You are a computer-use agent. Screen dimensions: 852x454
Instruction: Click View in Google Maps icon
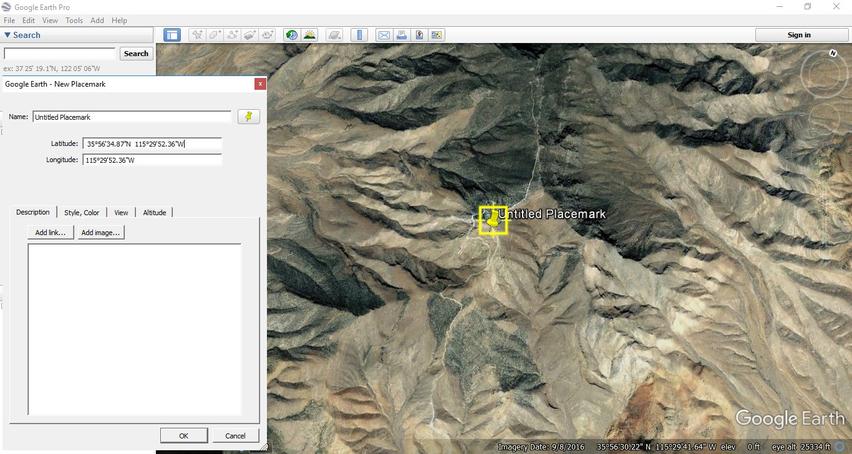coord(436,35)
